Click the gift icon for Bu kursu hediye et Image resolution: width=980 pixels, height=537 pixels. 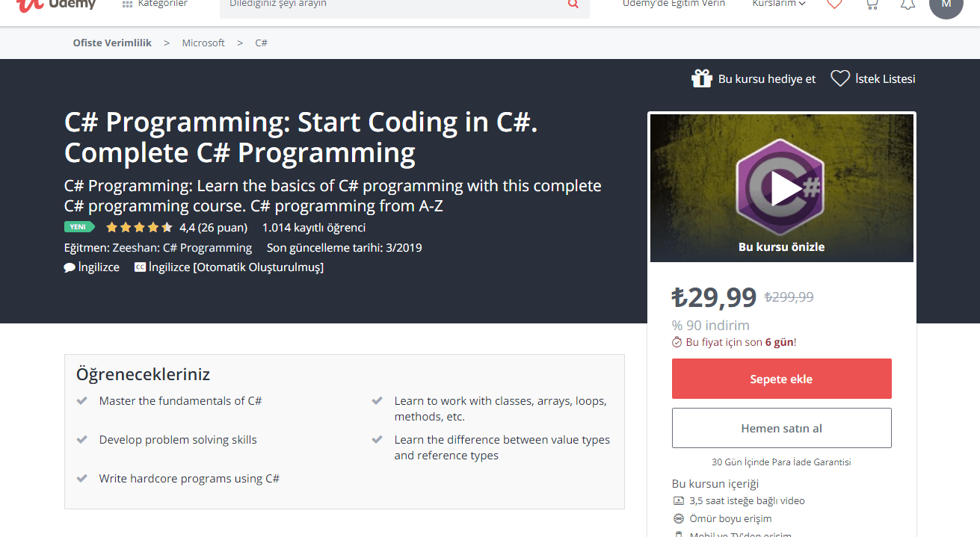(701, 78)
